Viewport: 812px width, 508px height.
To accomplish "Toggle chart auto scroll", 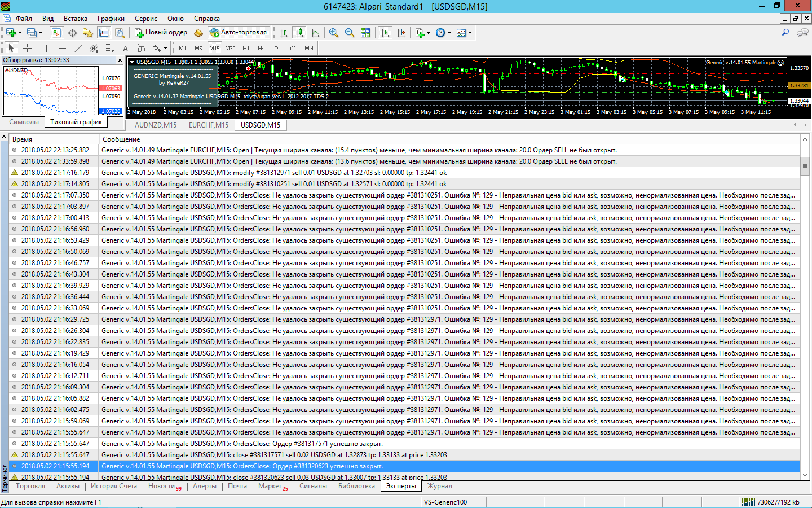I will pyautogui.click(x=385, y=33).
